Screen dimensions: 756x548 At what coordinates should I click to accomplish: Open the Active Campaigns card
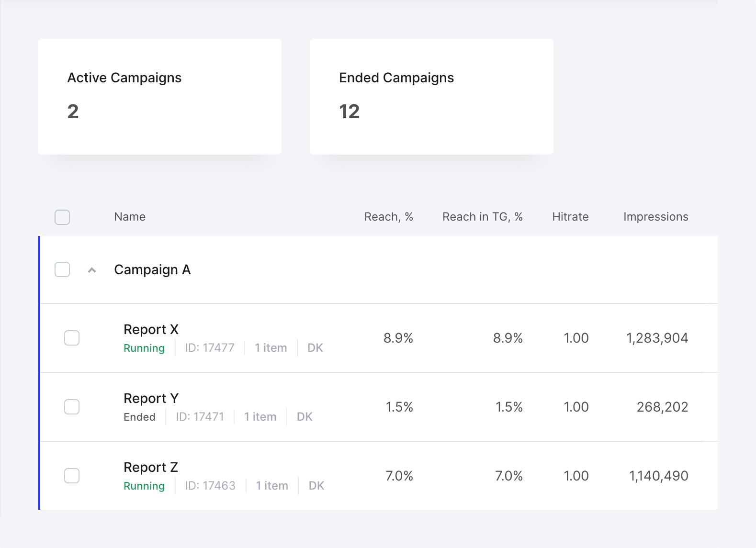tap(160, 97)
